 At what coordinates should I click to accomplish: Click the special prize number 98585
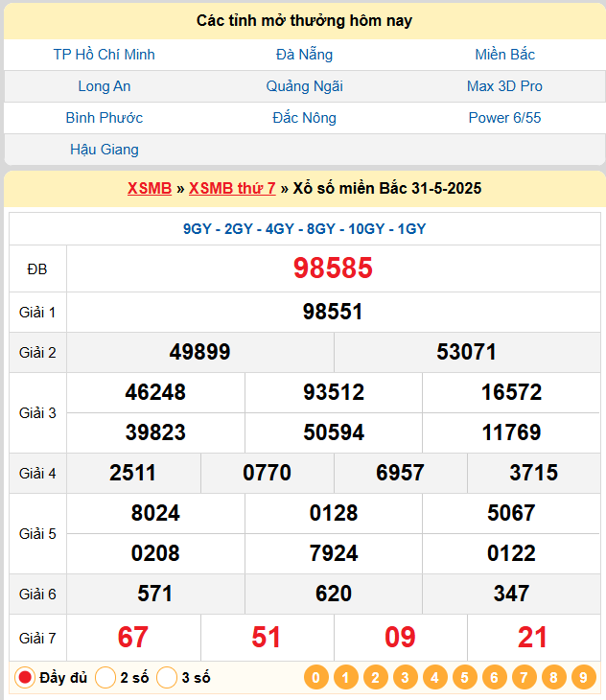click(333, 268)
